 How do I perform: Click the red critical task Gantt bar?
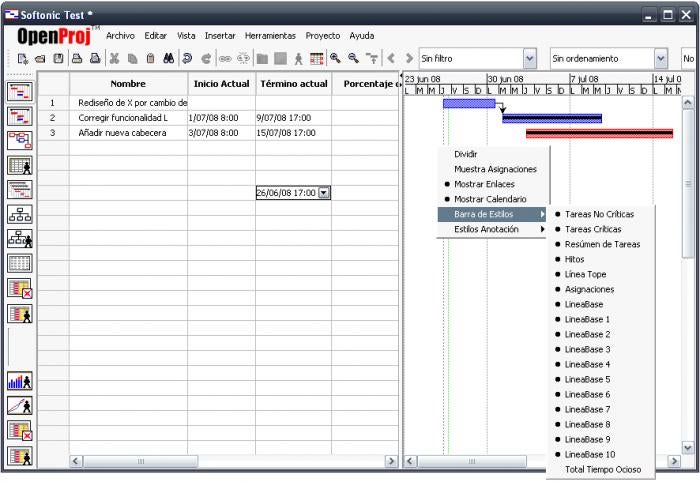[x=599, y=133]
